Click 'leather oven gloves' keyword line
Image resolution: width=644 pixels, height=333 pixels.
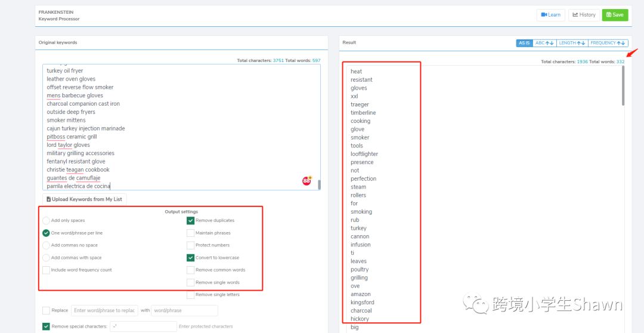pyautogui.click(x=71, y=79)
